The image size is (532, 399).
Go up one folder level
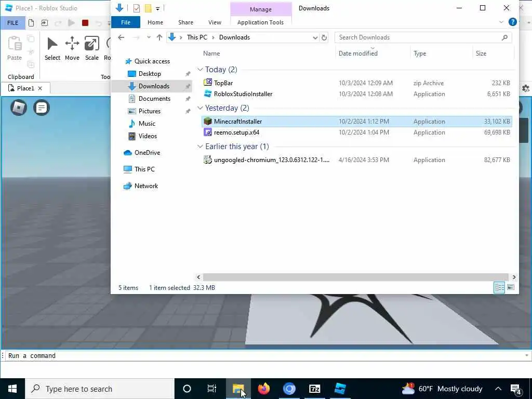click(159, 37)
